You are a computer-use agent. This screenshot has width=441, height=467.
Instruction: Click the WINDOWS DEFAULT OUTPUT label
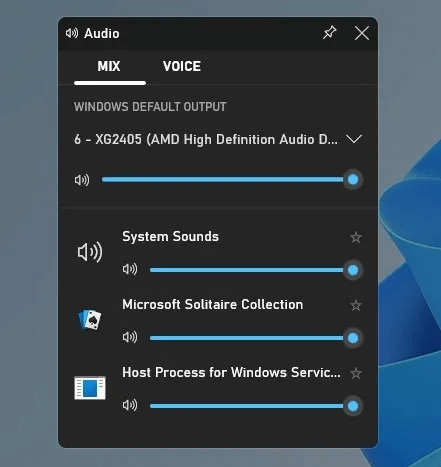pos(150,107)
